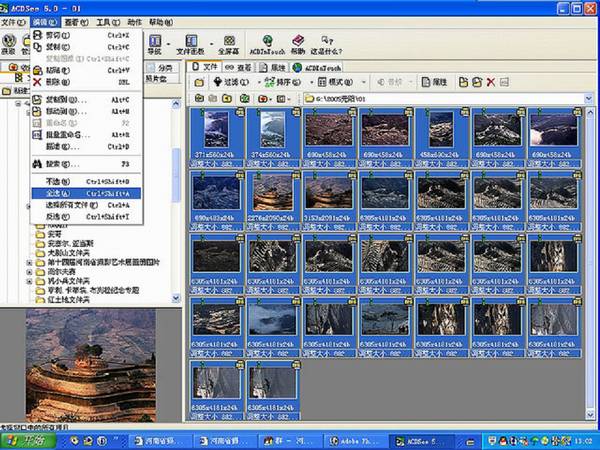Click the green refresh icon in the path row
This screenshot has width=600, height=450.
(245, 99)
